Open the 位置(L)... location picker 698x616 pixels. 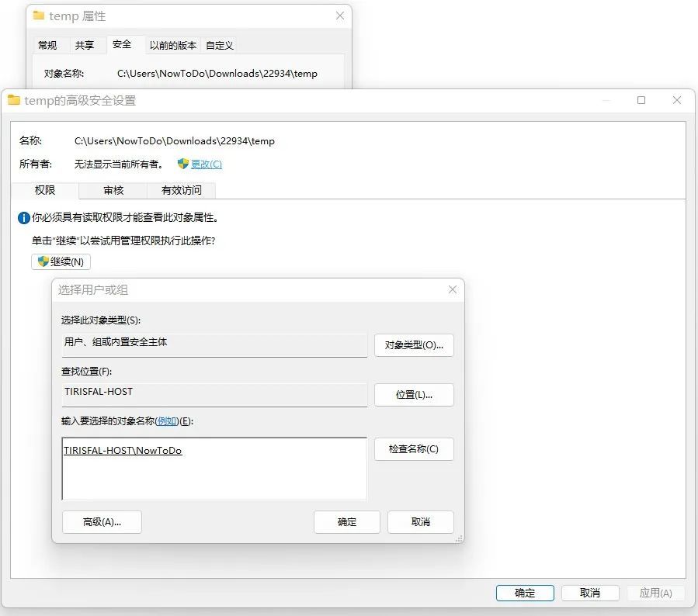[x=414, y=395]
